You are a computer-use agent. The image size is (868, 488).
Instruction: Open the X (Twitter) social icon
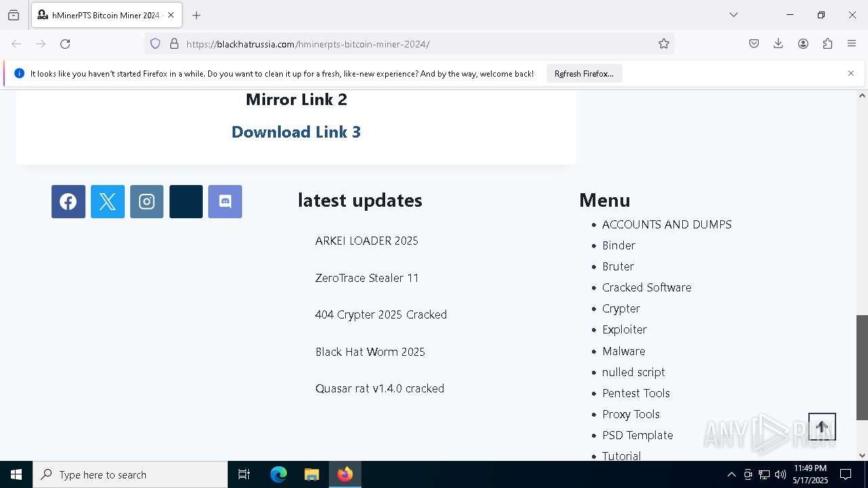coord(108,201)
